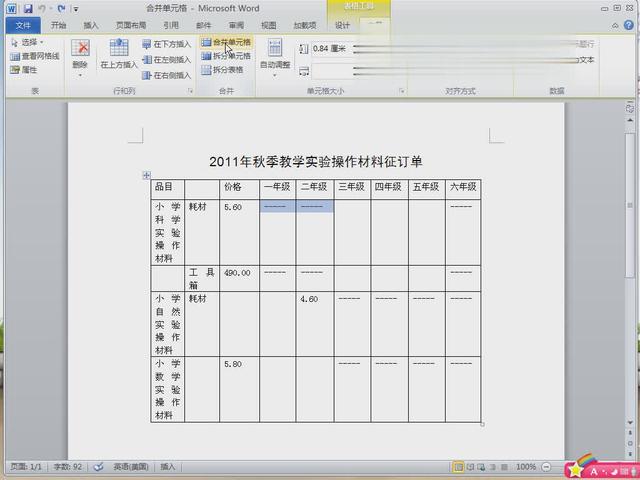Switch to the 设计 (Design) table tools tab
This screenshot has width=640, height=480.
coord(342,25)
